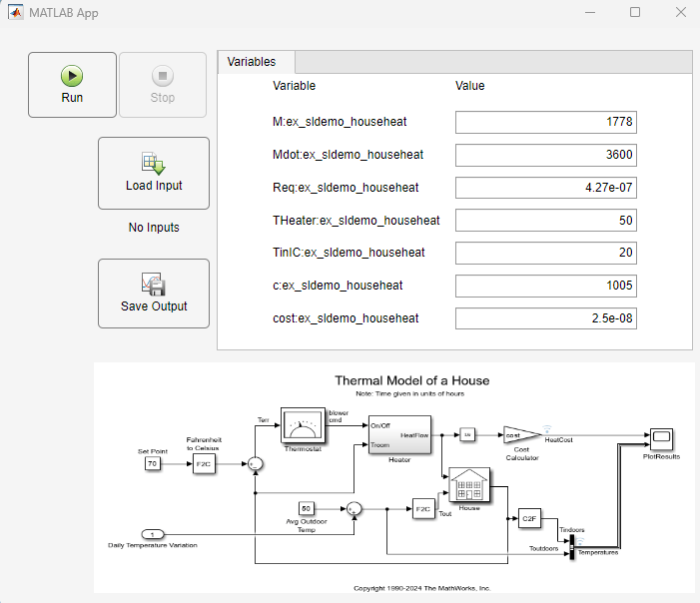Click the THeater value field showing 50

point(546,221)
